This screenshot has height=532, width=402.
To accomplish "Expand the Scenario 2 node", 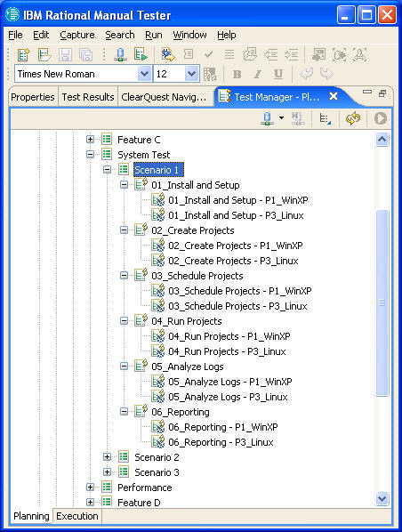I will pos(107,457).
